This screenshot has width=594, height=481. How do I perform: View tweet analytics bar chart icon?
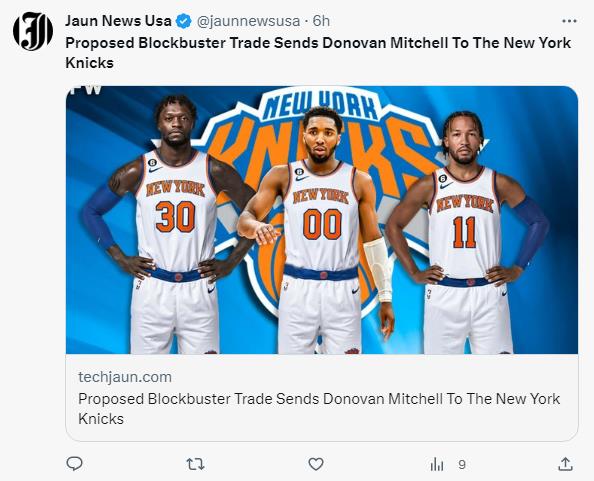click(x=437, y=464)
